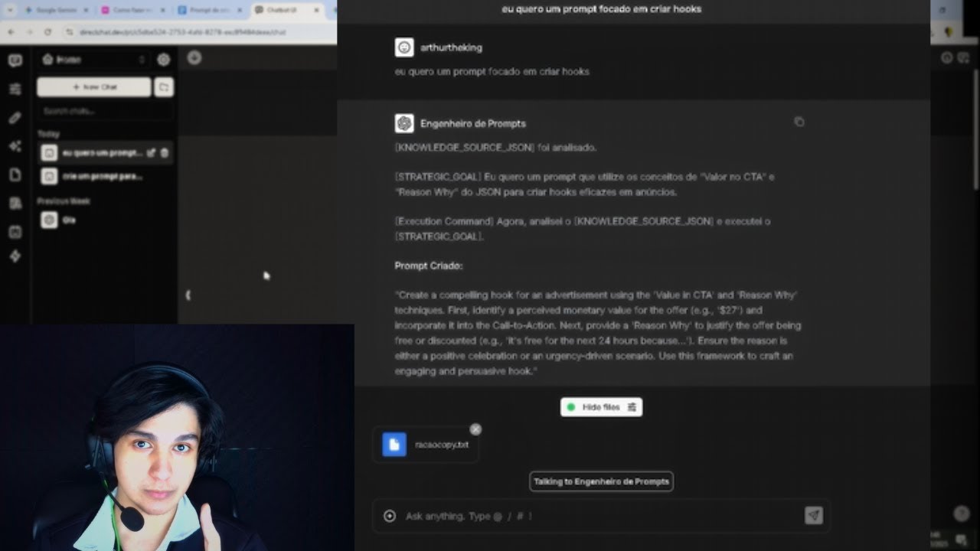Open the workspace selector dropdown
980x551 pixels.
click(93, 60)
